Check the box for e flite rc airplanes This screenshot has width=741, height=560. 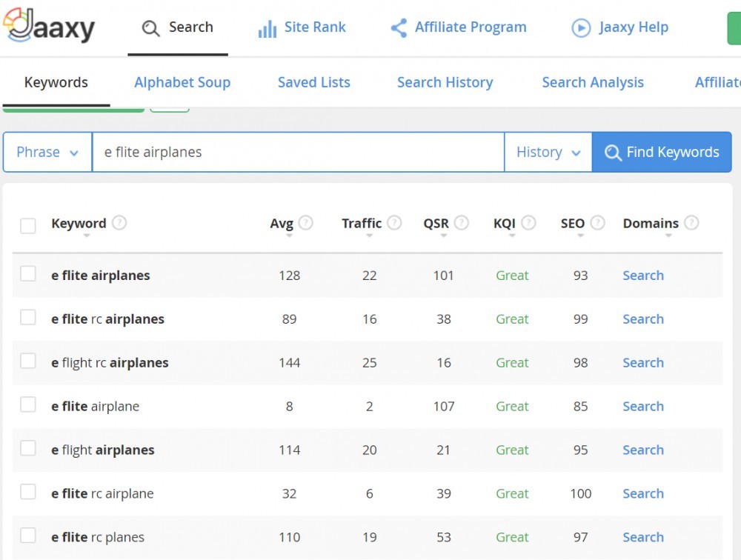(x=28, y=317)
